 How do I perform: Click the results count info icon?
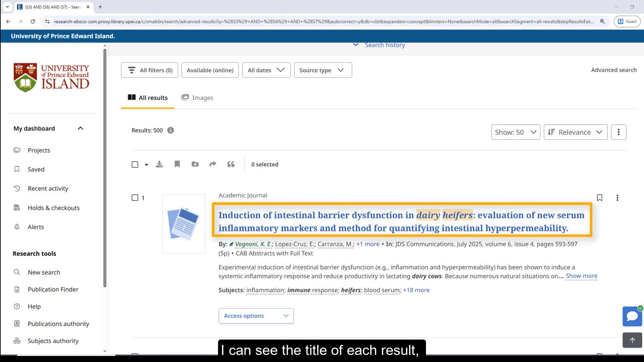click(170, 130)
